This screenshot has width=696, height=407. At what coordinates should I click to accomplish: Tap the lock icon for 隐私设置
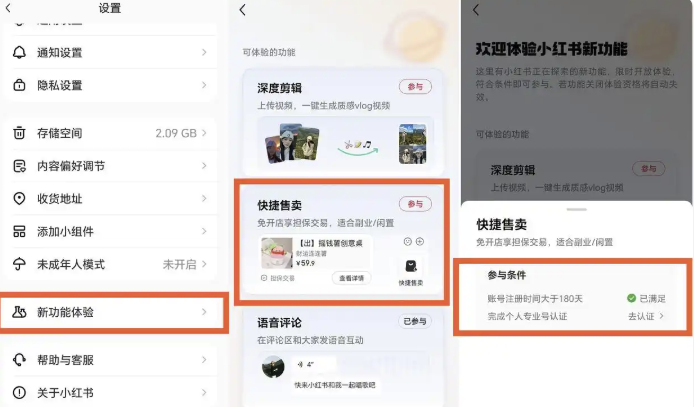coord(19,85)
